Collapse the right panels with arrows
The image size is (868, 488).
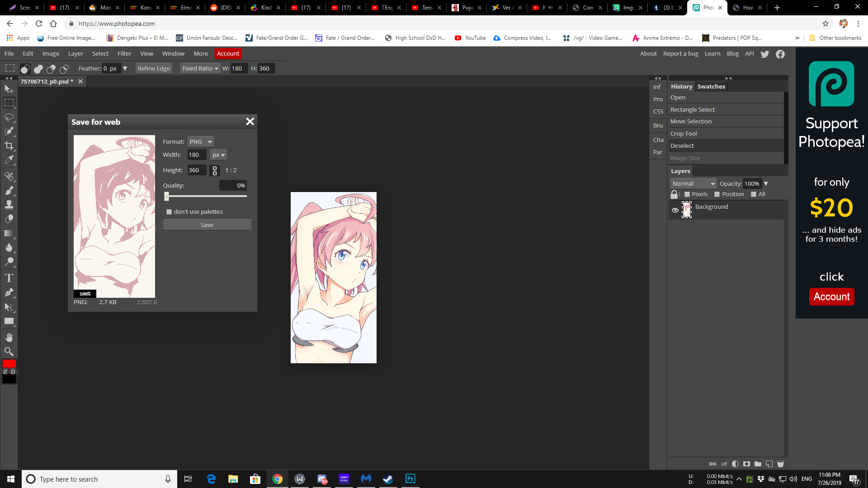click(728, 78)
